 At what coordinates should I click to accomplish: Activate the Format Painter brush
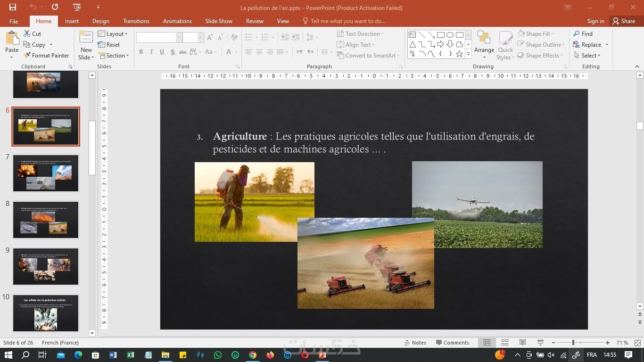tap(46, 56)
